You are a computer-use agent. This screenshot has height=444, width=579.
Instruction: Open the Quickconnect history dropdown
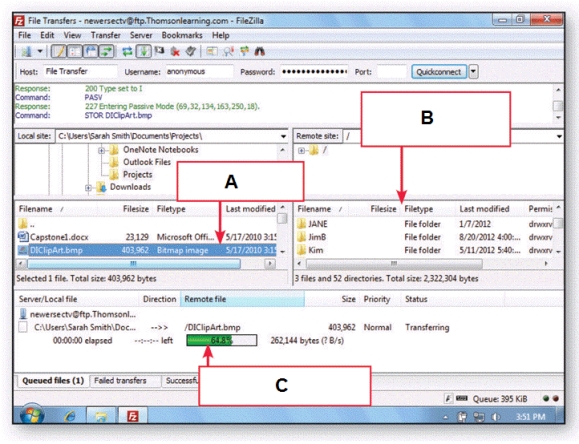point(473,72)
